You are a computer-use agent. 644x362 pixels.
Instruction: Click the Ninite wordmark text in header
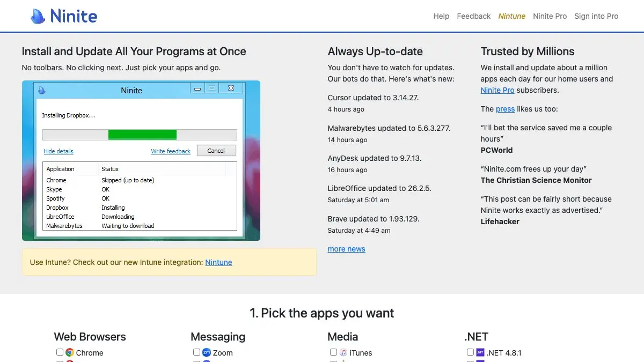click(x=74, y=16)
